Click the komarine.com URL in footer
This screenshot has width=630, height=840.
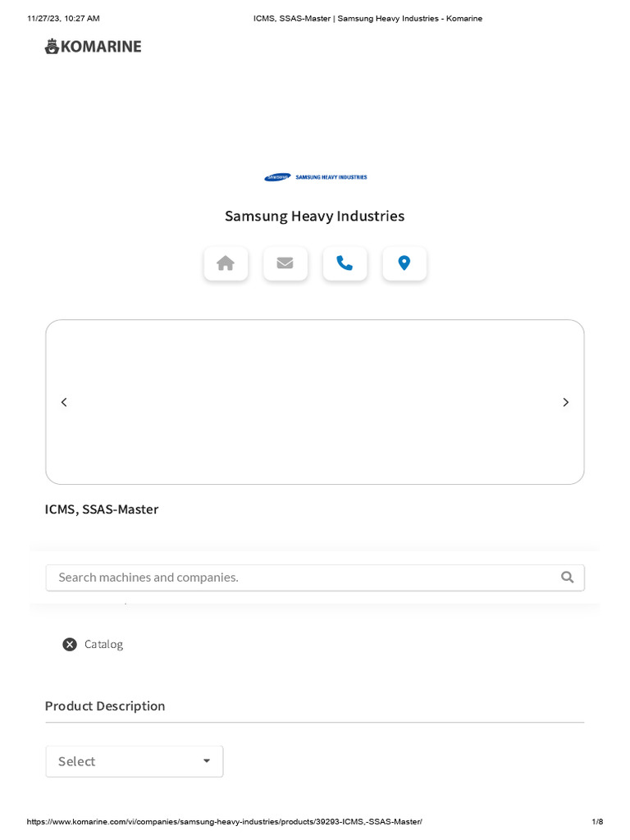(x=224, y=822)
